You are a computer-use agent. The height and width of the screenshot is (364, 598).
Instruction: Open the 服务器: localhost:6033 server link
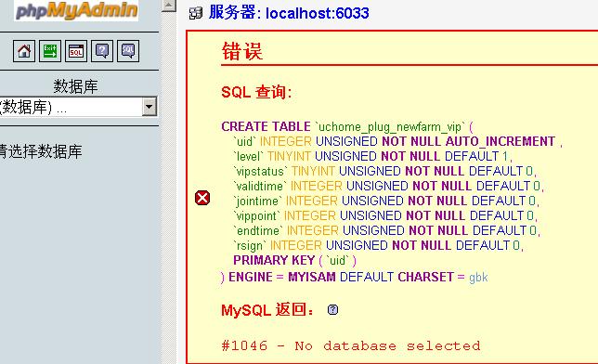(289, 13)
